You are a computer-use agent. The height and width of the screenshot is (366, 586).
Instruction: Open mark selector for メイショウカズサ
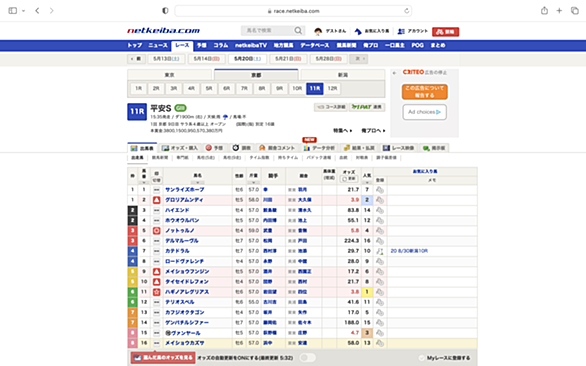click(x=157, y=343)
